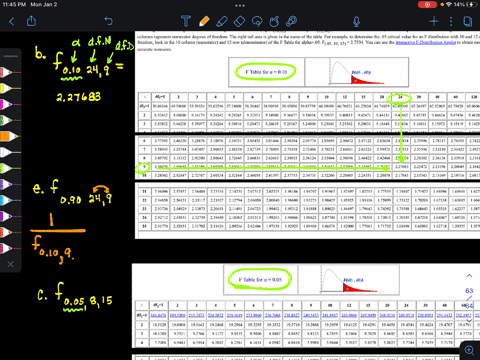
Task: Tap cell 19.4707 in 0.05 table
Action: click(x=446, y=324)
